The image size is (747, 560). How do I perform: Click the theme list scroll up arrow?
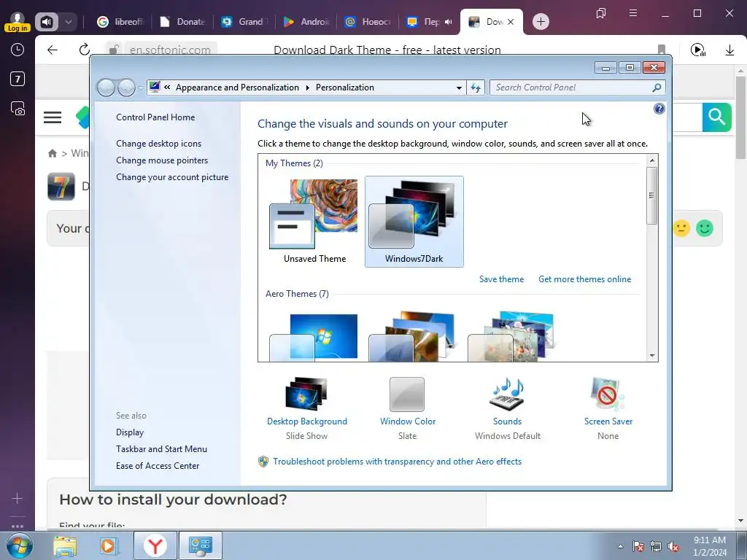pyautogui.click(x=651, y=160)
